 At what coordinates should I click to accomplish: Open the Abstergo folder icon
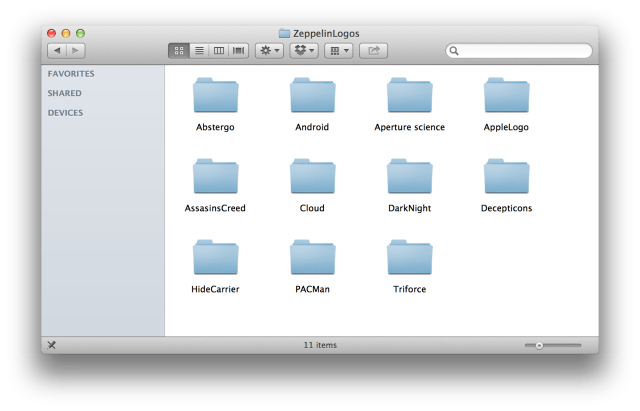tap(216, 95)
